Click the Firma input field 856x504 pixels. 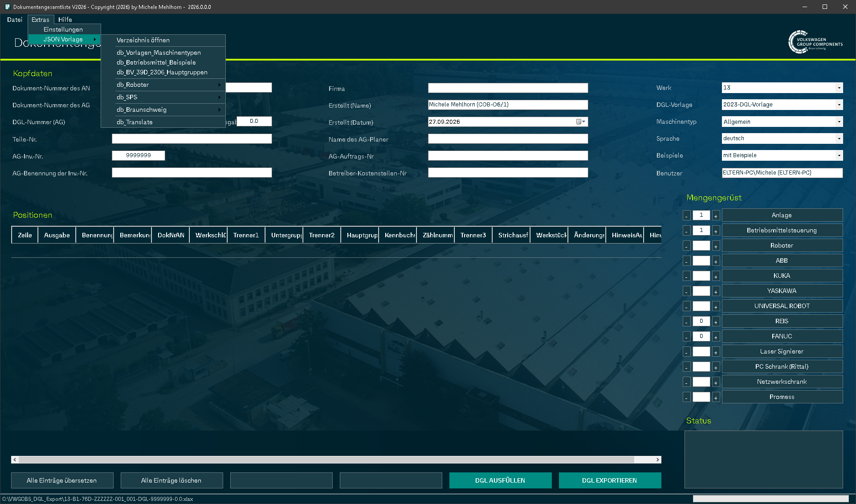pyautogui.click(x=508, y=88)
